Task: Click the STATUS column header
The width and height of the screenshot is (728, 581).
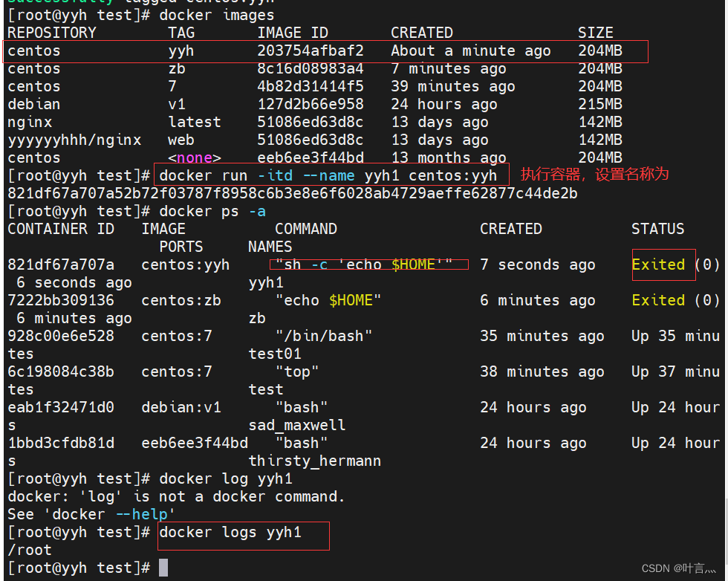Action: [x=657, y=229]
